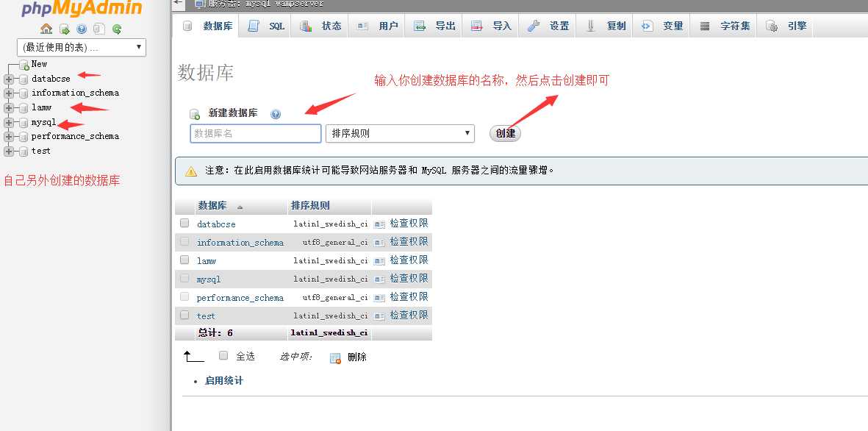Open the 数据库 tab
The image size is (868, 431).
coord(207,26)
